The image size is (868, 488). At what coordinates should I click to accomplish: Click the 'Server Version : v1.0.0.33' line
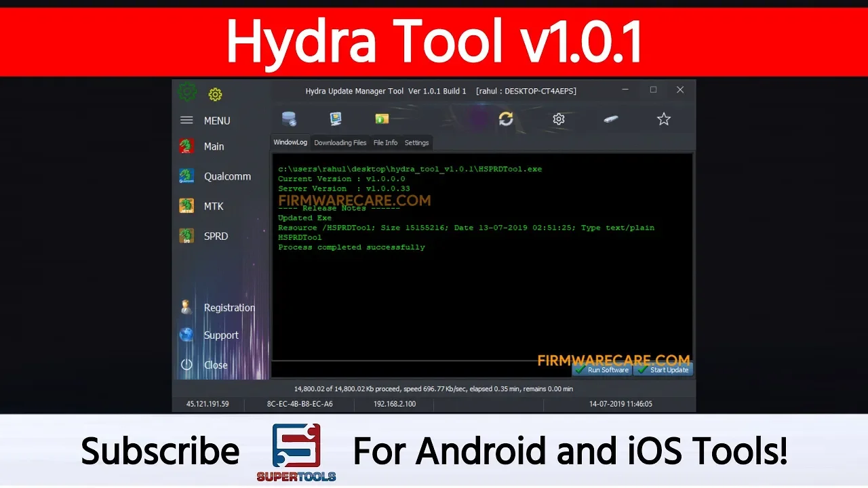click(x=344, y=188)
